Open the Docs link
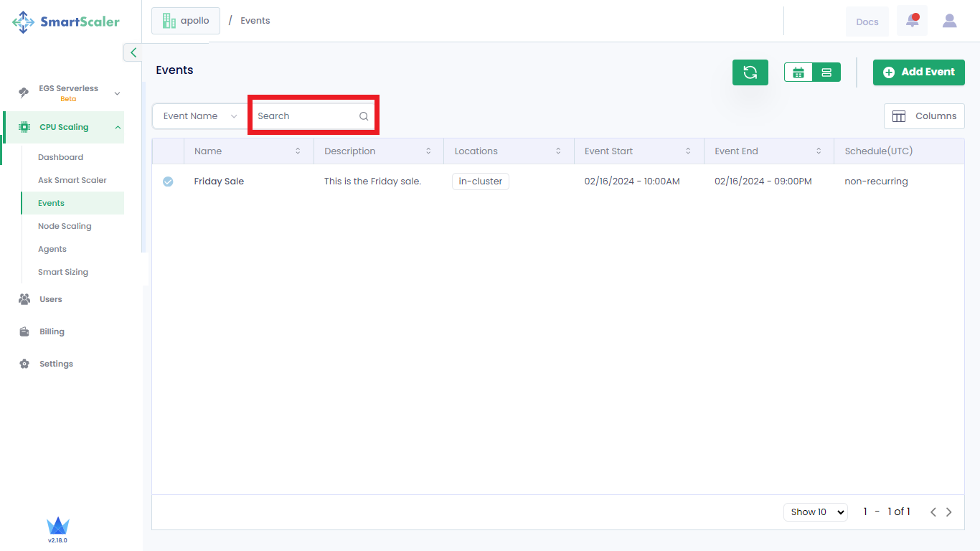This screenshot has width=980, height=551. pyautogui.click(x=867, y=22)
